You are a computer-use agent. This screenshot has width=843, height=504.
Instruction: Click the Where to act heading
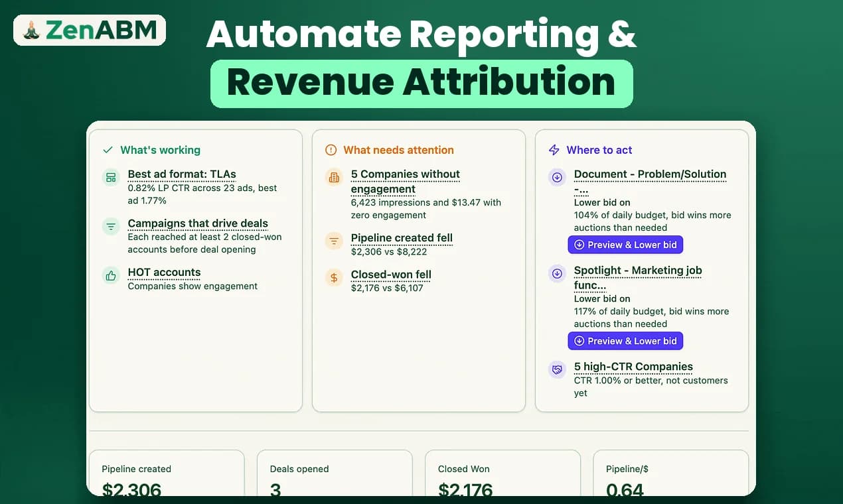[x=599, y=151]
